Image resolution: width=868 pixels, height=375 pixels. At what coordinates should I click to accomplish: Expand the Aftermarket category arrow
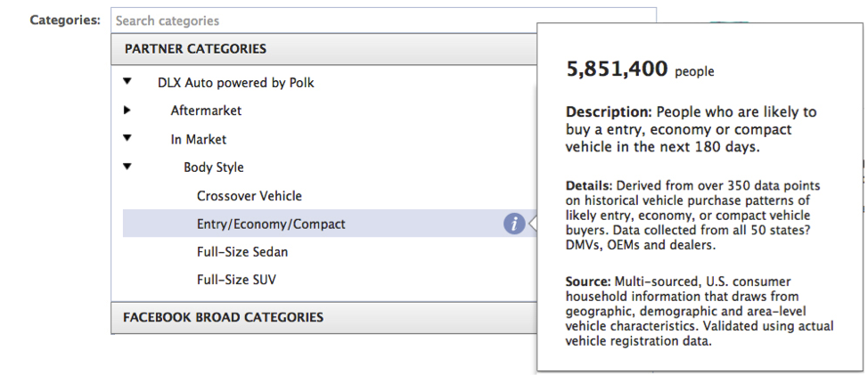click(x=127, y=110)
